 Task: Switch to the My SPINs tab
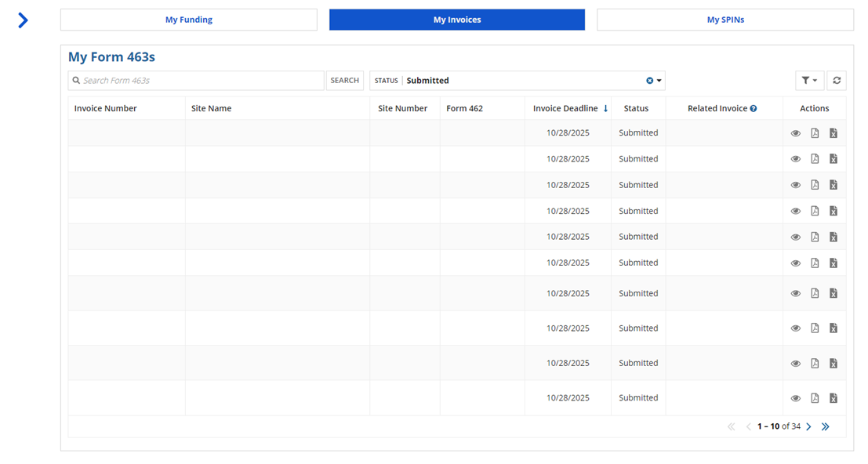tap(725, 20)
